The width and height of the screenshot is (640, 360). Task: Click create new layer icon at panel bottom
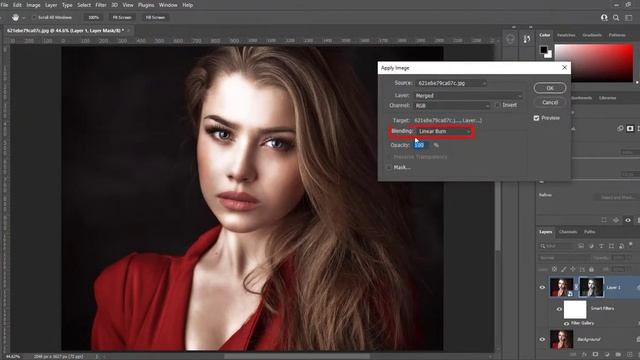pos(629,355)
